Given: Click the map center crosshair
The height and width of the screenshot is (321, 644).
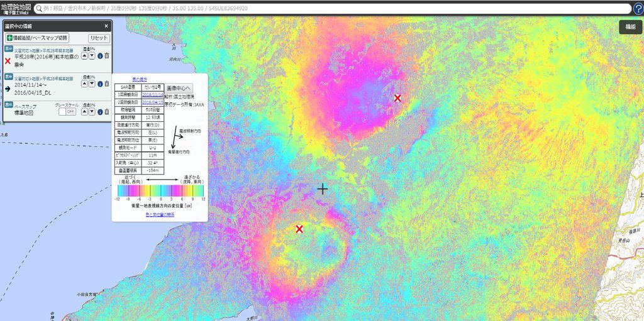Looking at the screenshot, I should coord(323,189).
